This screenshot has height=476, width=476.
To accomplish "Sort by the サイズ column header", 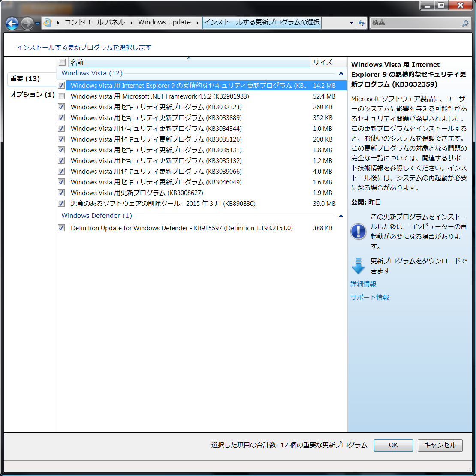I will (328, 62).
